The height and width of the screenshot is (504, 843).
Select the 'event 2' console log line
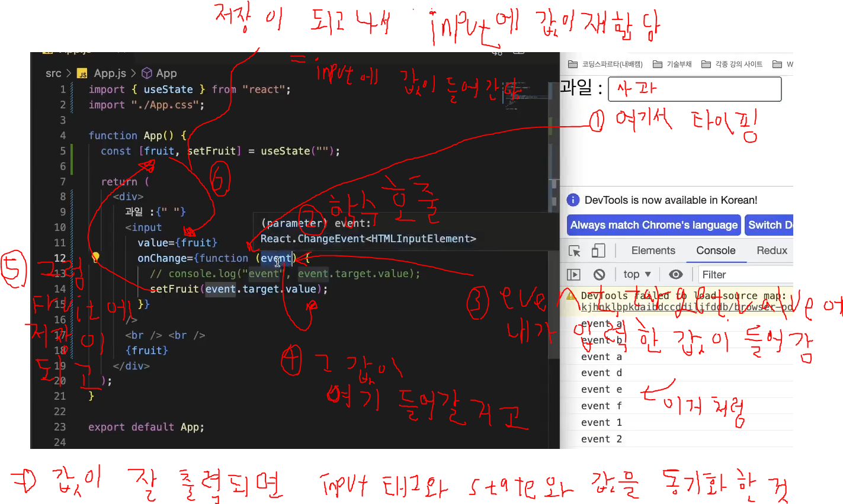(601, 439)
